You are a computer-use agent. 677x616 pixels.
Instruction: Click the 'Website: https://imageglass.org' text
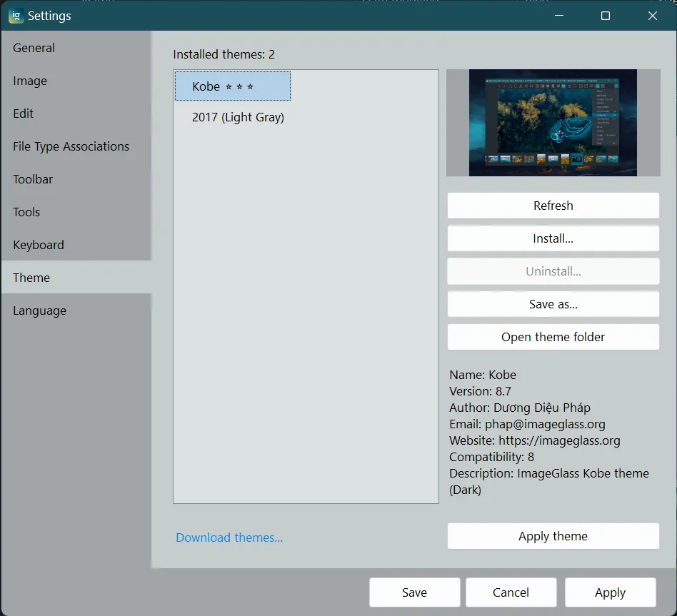(534, 440)
